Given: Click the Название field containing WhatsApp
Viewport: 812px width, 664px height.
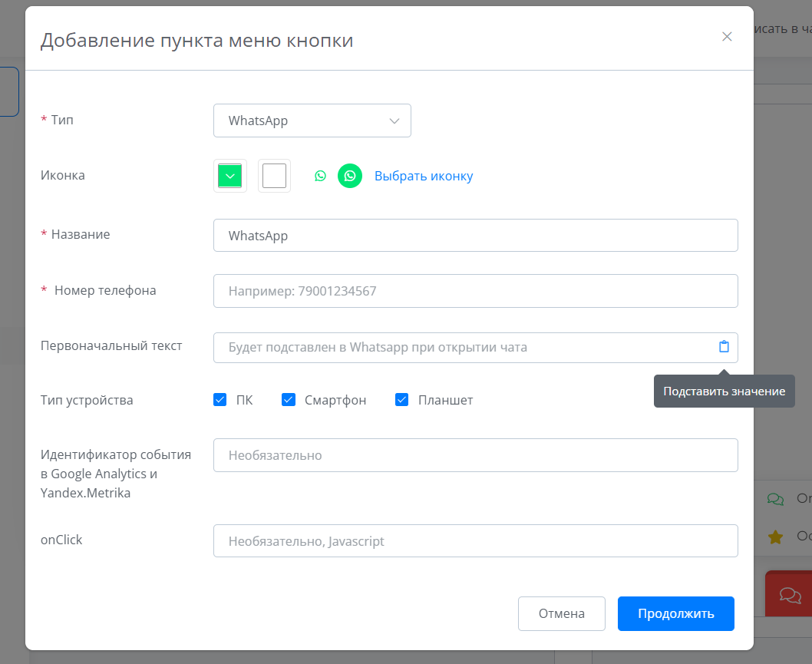Looking at the screenshot, I should click(475, 236).
